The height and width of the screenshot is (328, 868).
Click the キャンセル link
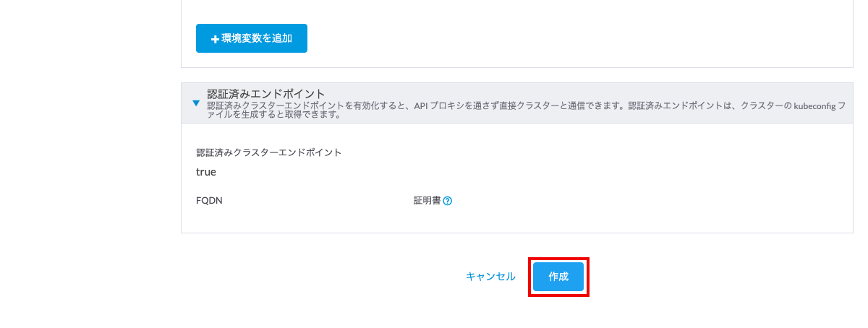(x=490, y=276)
